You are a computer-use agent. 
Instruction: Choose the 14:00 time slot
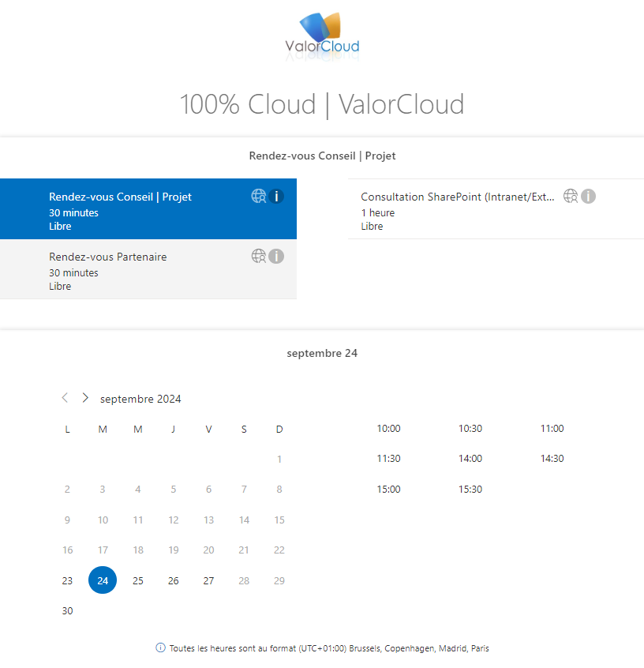[470, 459]
